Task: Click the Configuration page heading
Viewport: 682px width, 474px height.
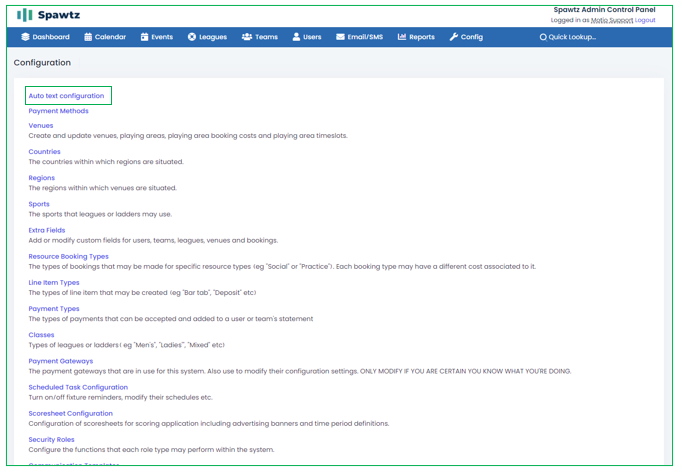Action: pyautogui.click(x=42, y=63)
